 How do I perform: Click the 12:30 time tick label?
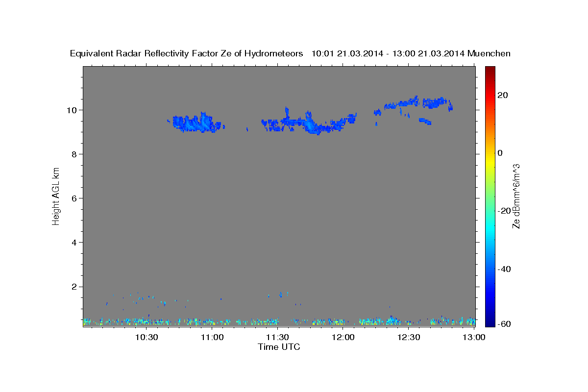[x=408, y=337]
